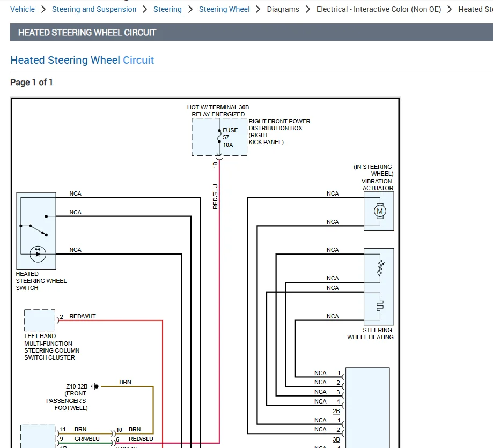The height and width of the screenshot is (448, 493).
Task: Select the GRN/BLU wire label
Action: [x=87, y=439]
